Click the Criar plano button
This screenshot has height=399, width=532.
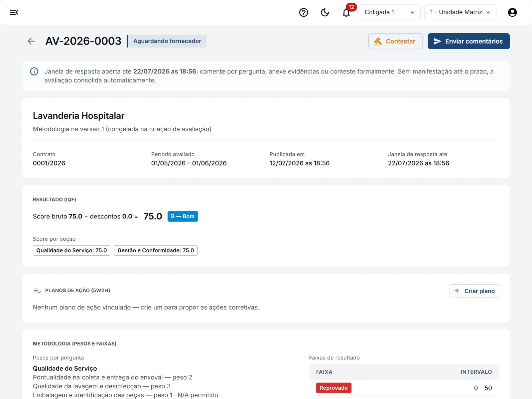click(474, 291)
